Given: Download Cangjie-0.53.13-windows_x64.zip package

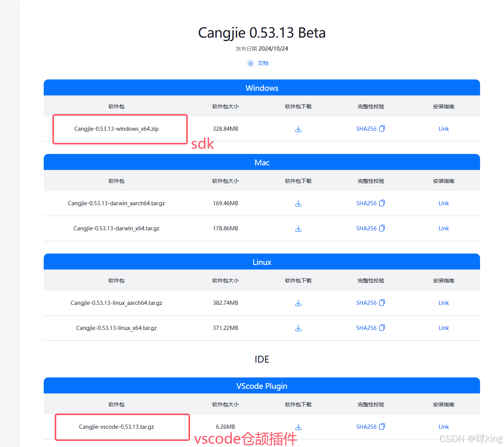Looking at the screenshot, I should (298, 129).
